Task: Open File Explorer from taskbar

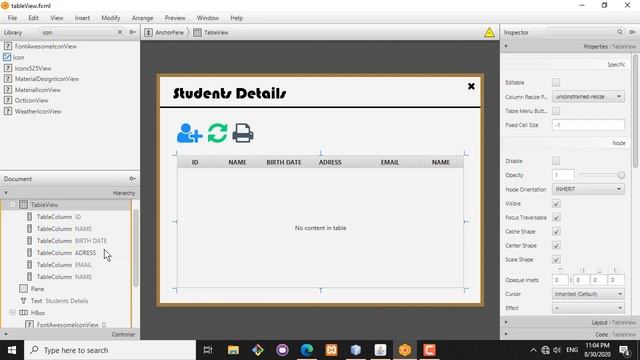Action: point(233,350)
